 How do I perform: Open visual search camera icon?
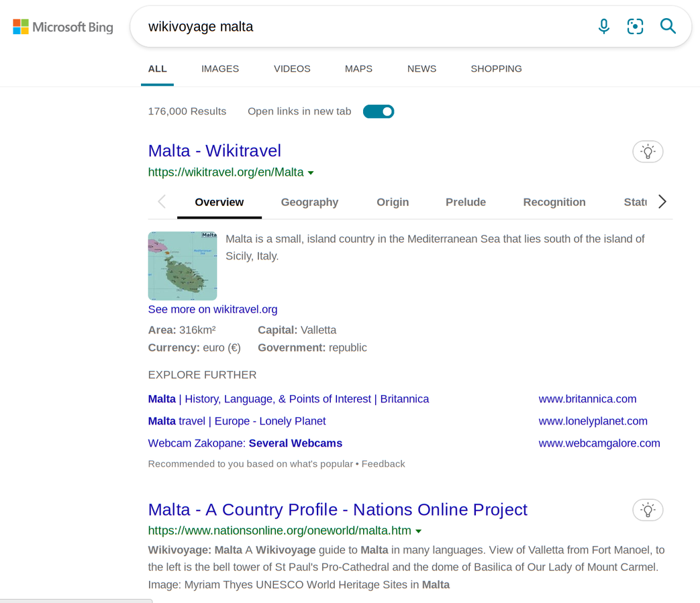click(635, 26)
